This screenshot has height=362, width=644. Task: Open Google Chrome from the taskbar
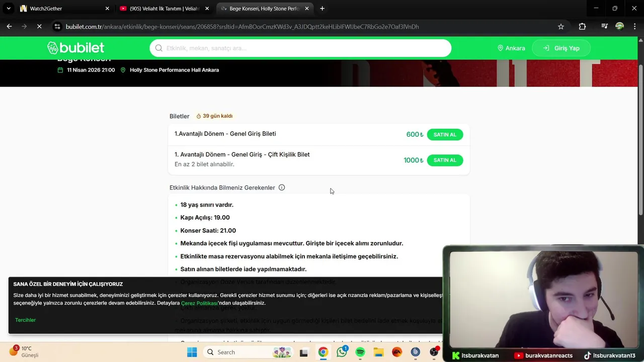323,352
